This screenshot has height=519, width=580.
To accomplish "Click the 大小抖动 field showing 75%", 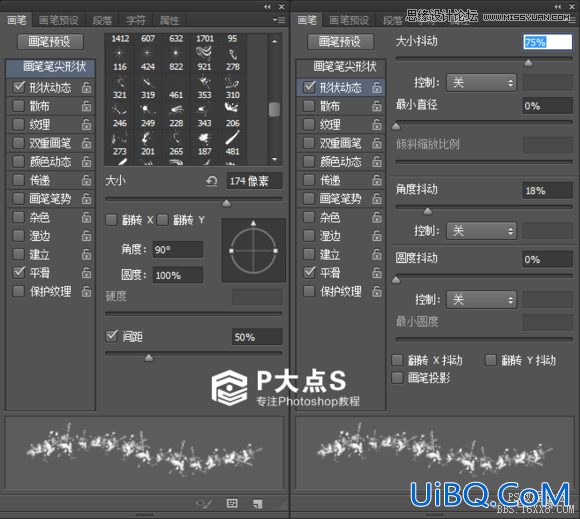I will (547, 42).
